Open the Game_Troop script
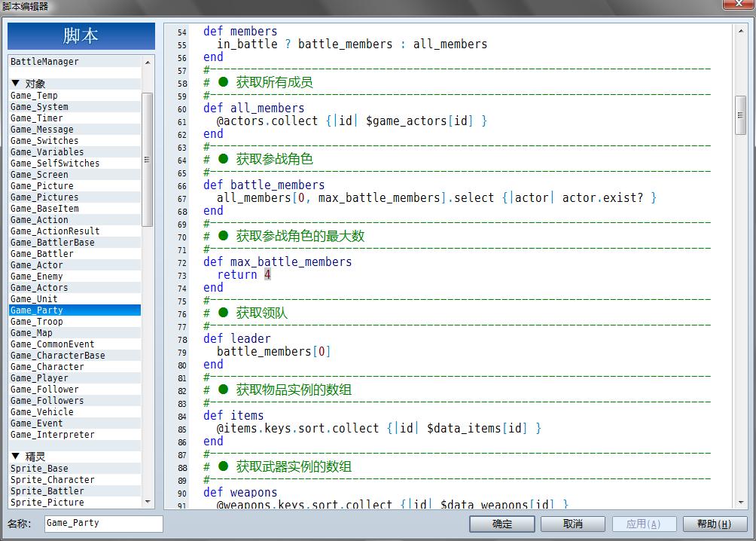Image resolution: width=756 pixels, height=541 pixels. (75, 322)
